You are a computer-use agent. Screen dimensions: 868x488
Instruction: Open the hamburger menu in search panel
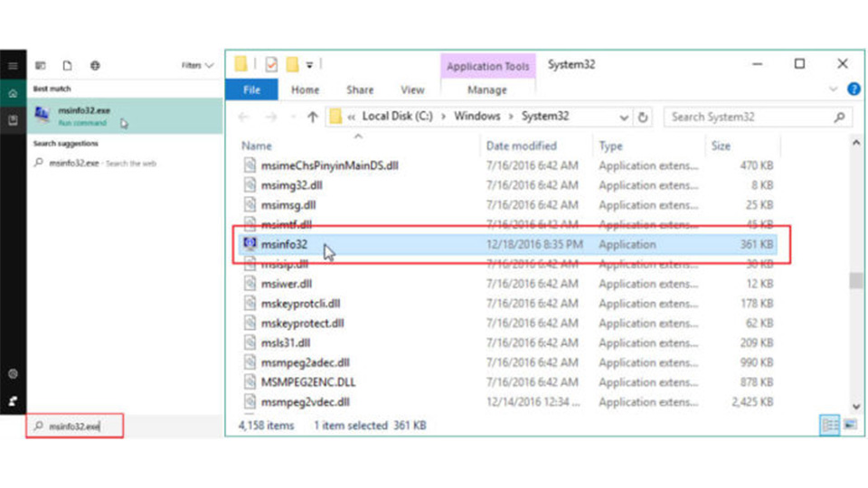point(13,66)
